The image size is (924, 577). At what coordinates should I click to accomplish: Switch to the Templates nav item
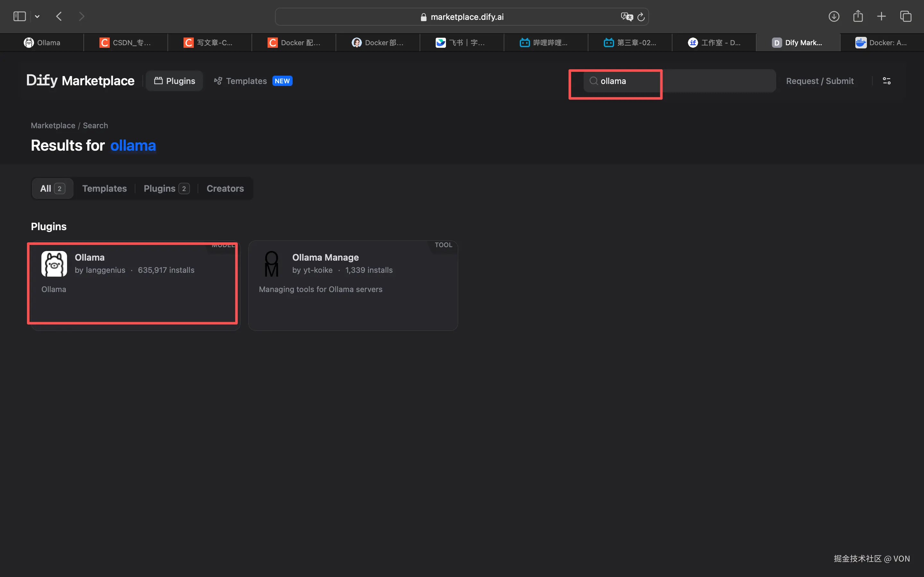[246, 81]
